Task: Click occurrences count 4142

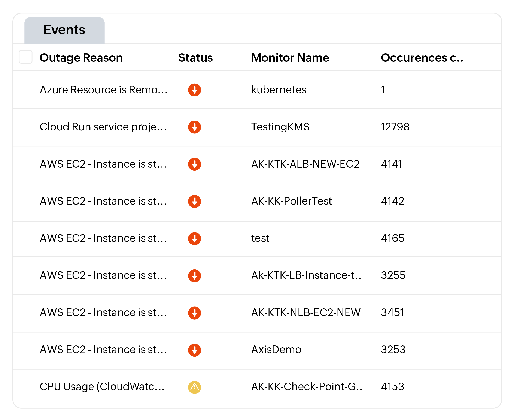Action: click(x=393, y=201)
